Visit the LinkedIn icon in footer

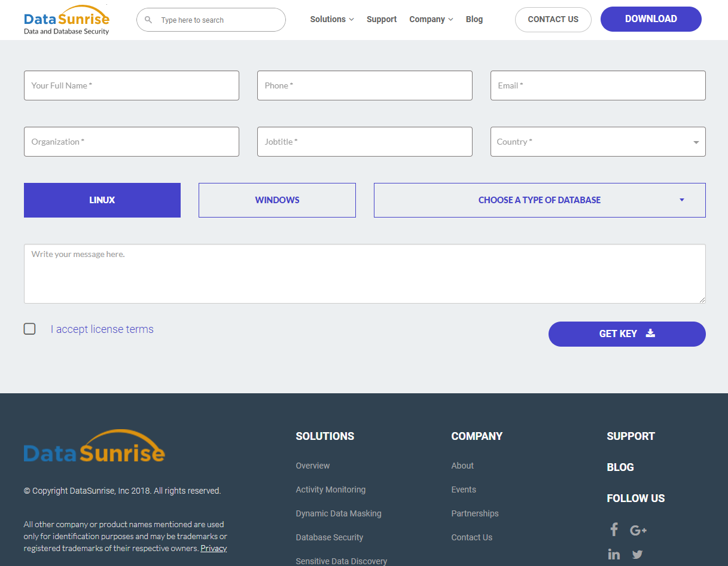tap(614, 554)
